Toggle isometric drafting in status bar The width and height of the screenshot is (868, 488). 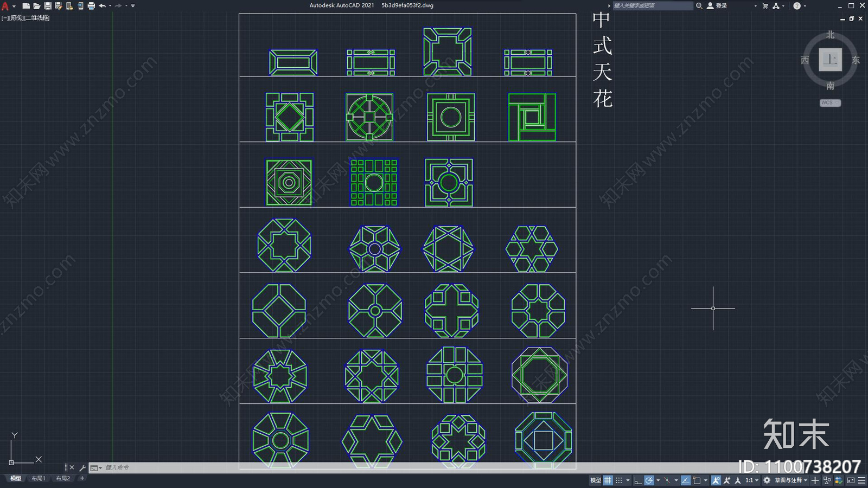point(667,480)
